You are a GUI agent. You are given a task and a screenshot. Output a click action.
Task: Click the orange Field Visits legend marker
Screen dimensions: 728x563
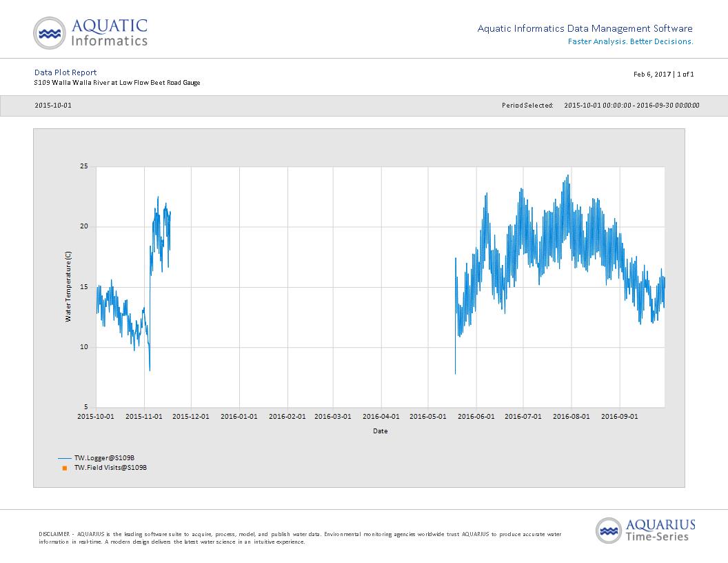(65, 468)
